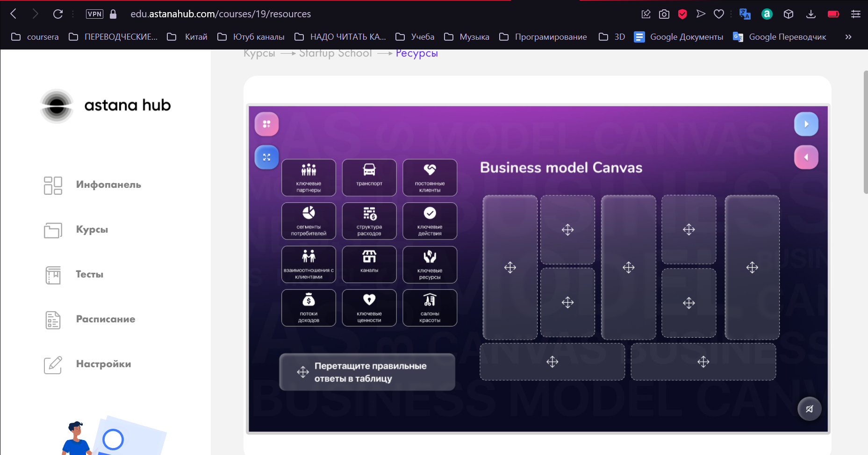Select the 'структура расходов' card
Image resolution: width=868 pixels, height=455 pixels.
[x=369, y=221]
